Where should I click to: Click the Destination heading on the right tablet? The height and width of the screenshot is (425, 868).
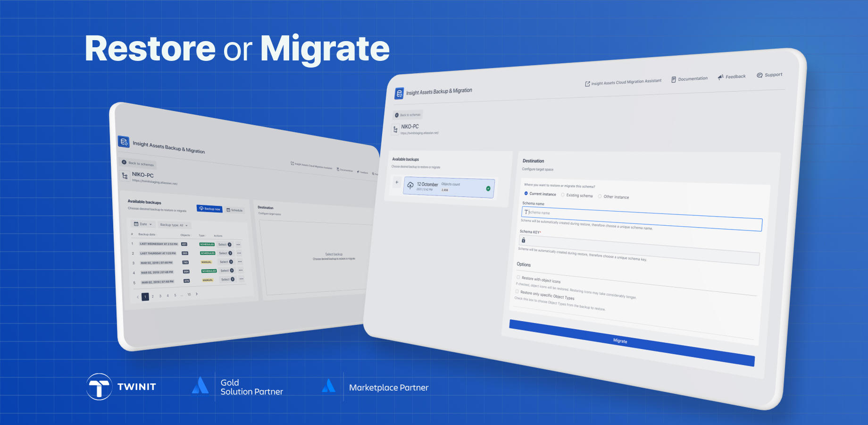(x=534, y=161)
